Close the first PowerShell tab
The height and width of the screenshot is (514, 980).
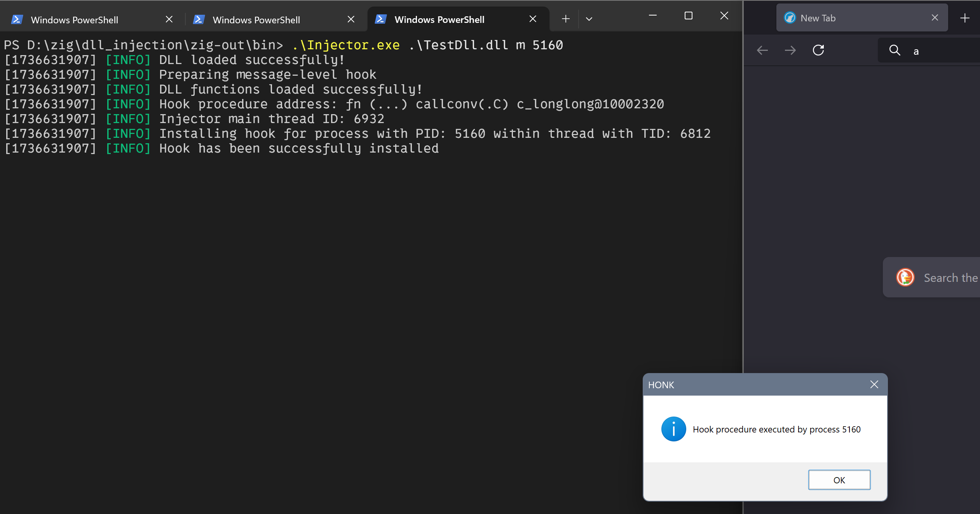[x=169, y=19]
